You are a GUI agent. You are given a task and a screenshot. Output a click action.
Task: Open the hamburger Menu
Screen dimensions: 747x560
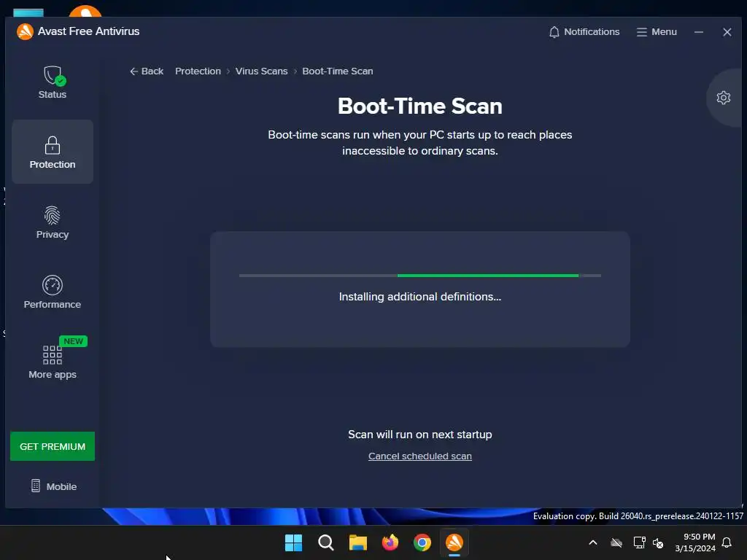tap(657, 32)
